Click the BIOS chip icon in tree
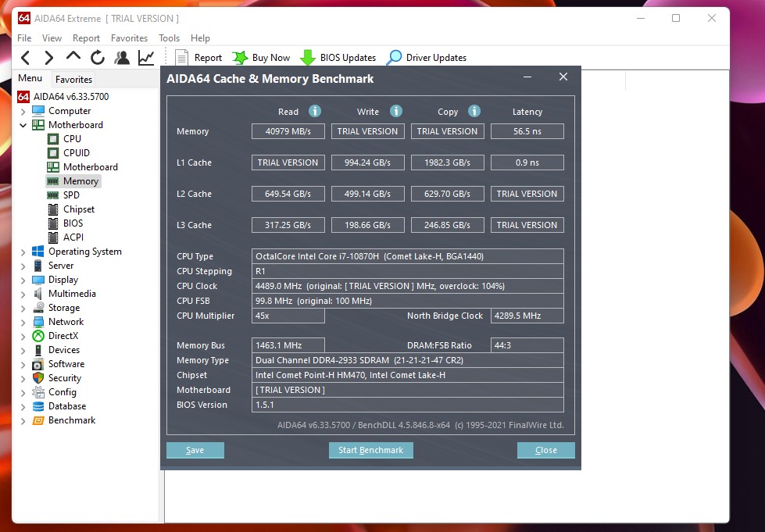The width and height of the screenshot is (765, 532). (x=53, y=223)
